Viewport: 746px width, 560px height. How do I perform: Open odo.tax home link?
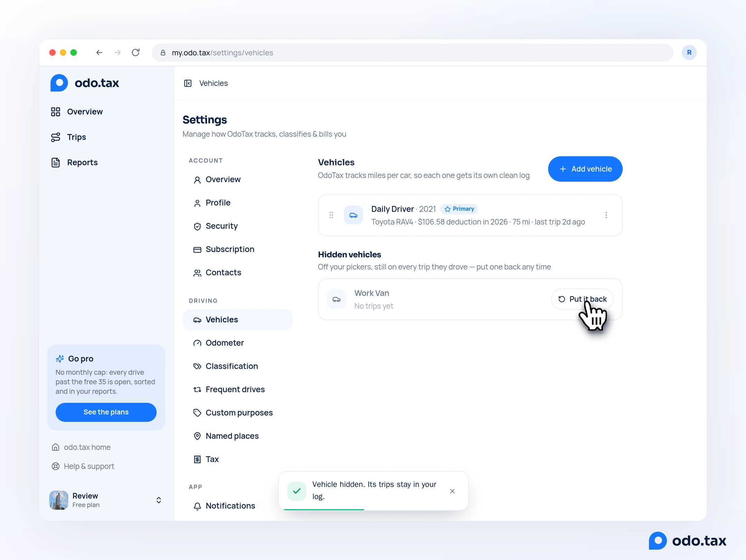[82, 447]
